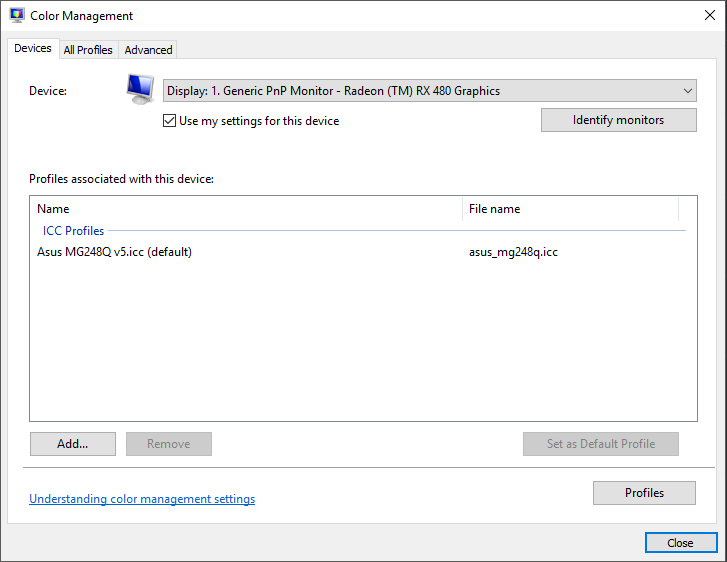Click the Name column header

247,209
